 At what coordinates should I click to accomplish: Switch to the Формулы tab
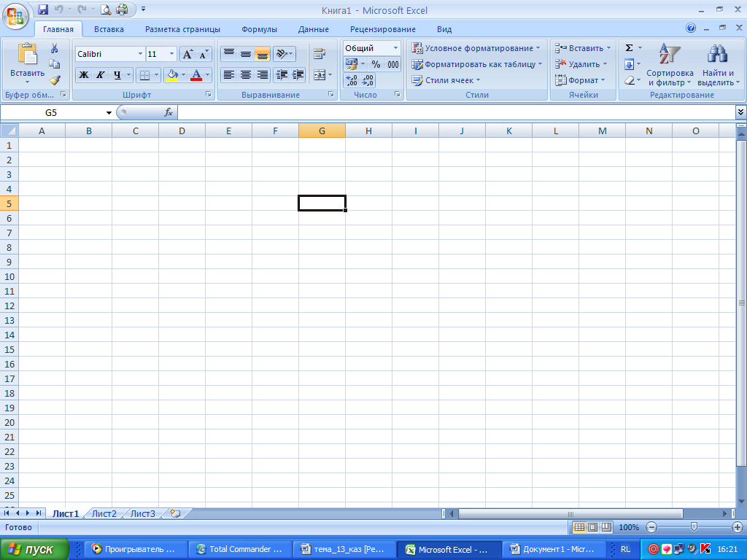(259, 29)
